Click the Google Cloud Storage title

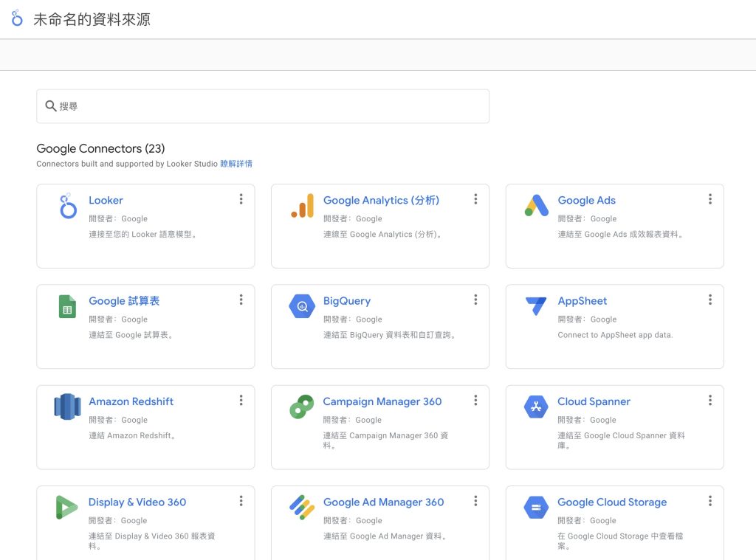tap(612, 502)
